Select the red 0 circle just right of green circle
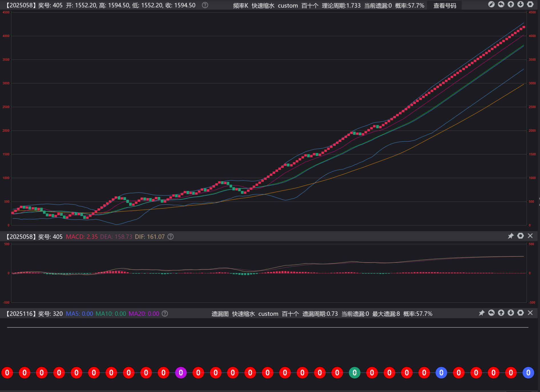Screen dimensions: 540x392 pyautogui.click(x=372, y=373)
